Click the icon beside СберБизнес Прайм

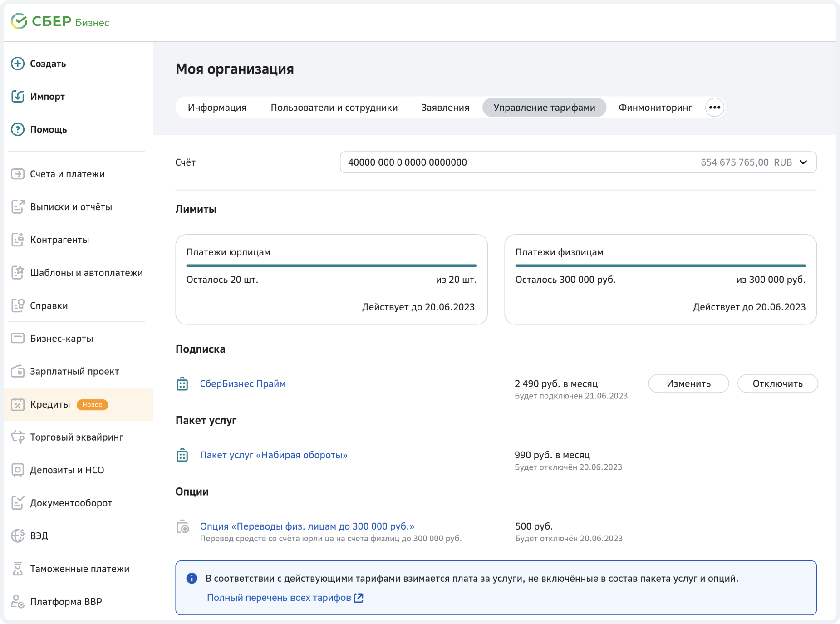coord(182,384)
